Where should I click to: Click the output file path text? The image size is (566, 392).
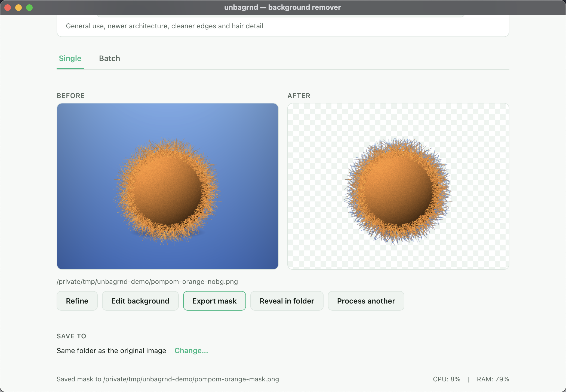147,281
